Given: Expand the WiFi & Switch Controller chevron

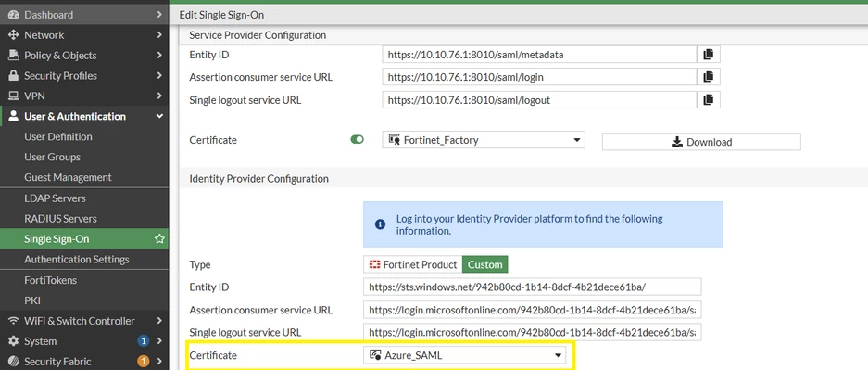Looking at the screenshot, I should point(159,321).
